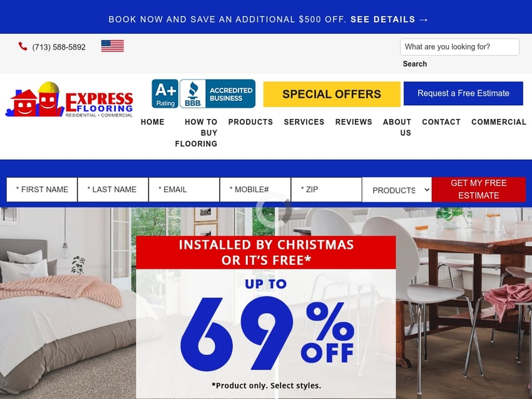Select the Commercial navigation item
532x399 pixels.
point(499,122)
